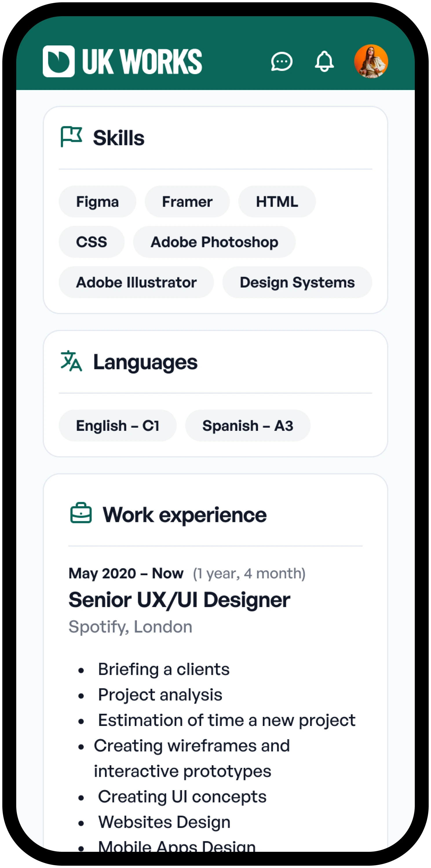Select the Spanish – A3 language chip
Viewport: 431px width, 868px height.
click(248, 426)
